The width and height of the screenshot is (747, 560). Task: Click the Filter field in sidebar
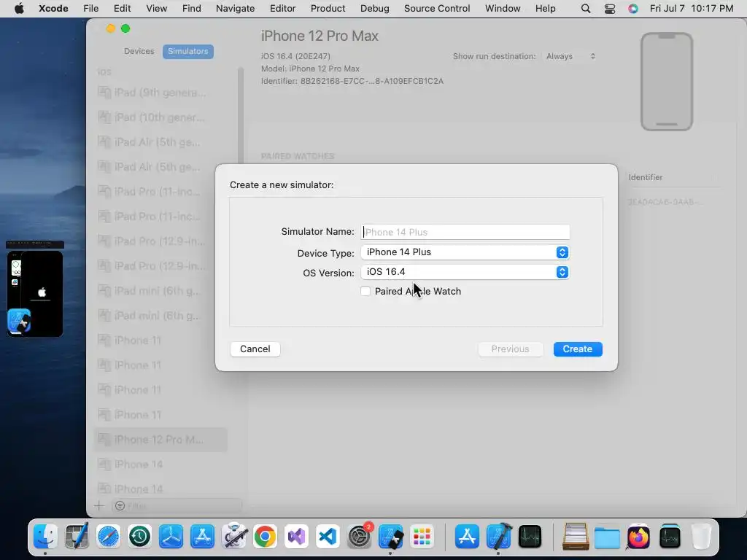[177, 506]
